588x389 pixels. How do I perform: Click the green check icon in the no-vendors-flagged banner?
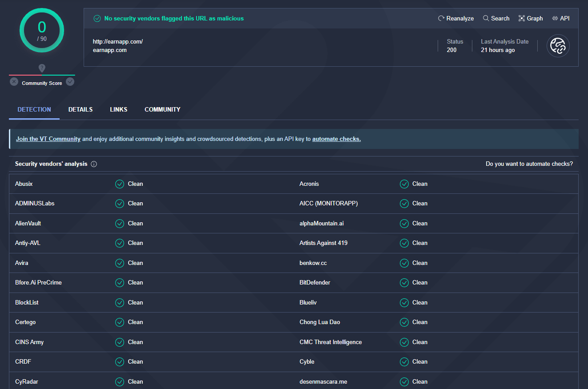coord(97,19)
